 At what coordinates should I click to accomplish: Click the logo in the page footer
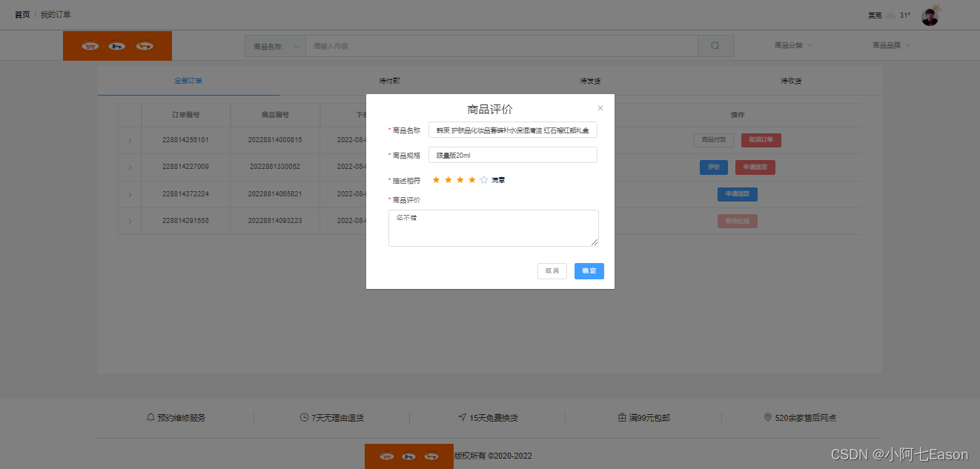[x=408, y=456]
